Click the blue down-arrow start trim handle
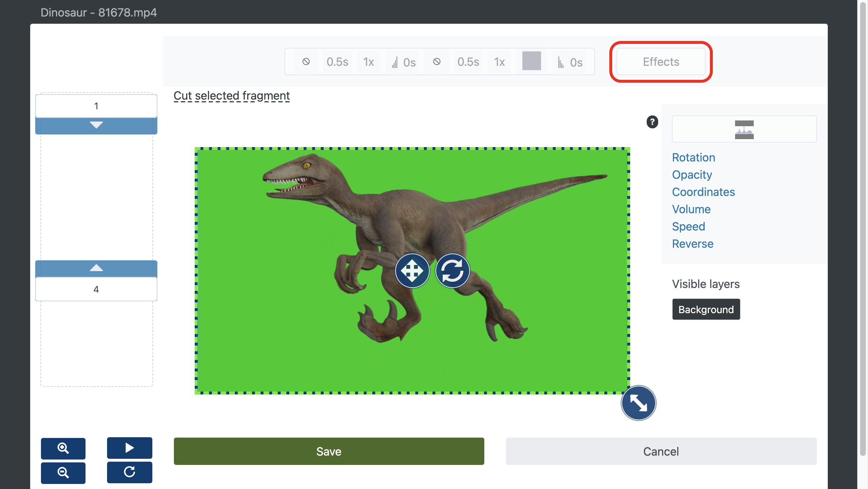The image size is (868, 489). [96, 125]
